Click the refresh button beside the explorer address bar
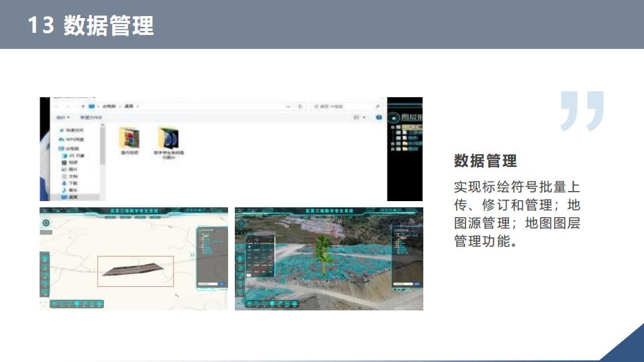This screenshot has width=644, height=362. point(301,107)
